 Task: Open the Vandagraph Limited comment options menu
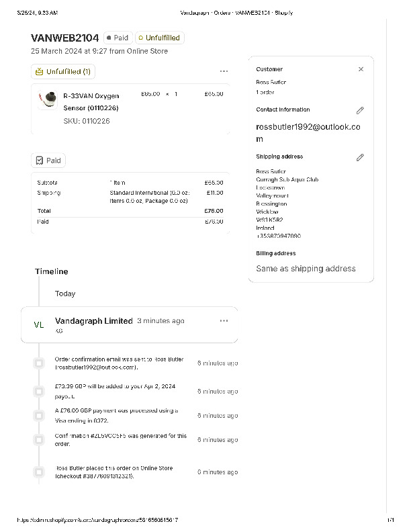click(224, 321)
